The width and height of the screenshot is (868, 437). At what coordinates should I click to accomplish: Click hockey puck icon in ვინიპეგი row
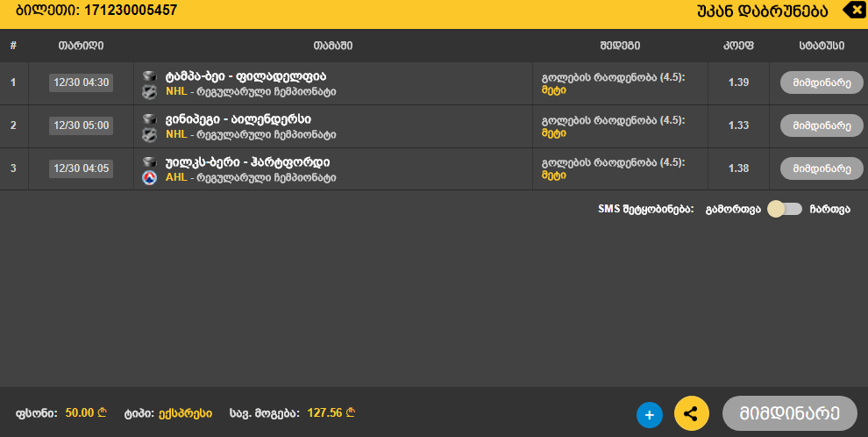149,118
